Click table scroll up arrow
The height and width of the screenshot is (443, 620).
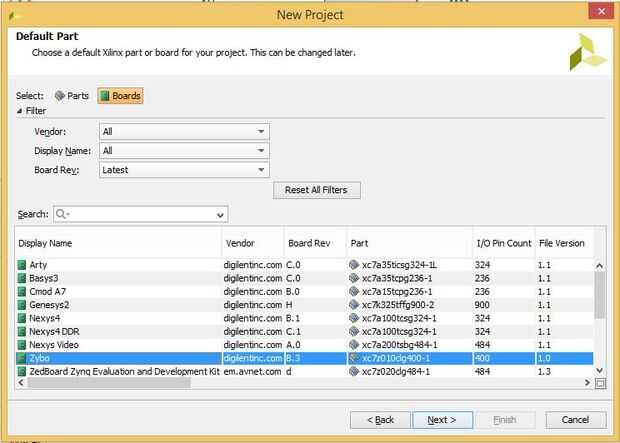tap(599, 266)
